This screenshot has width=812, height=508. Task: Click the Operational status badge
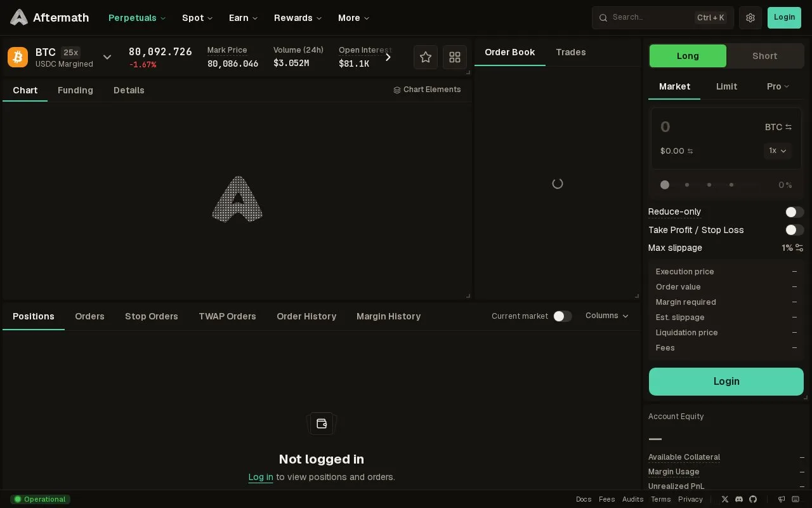(x=40, y=499)
